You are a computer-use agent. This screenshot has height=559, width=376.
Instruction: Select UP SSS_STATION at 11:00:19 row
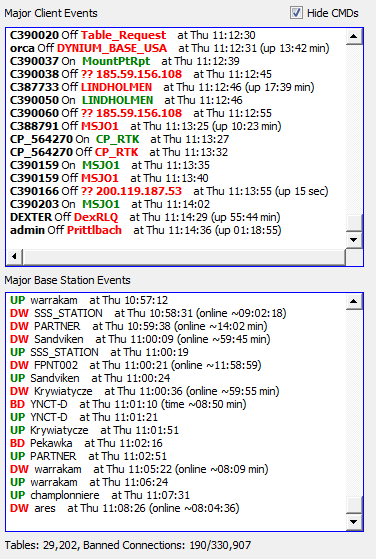(99, 352)
